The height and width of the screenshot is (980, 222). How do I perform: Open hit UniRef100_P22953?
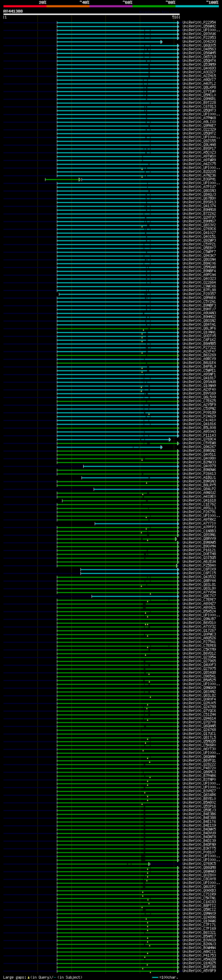point(199,38)
